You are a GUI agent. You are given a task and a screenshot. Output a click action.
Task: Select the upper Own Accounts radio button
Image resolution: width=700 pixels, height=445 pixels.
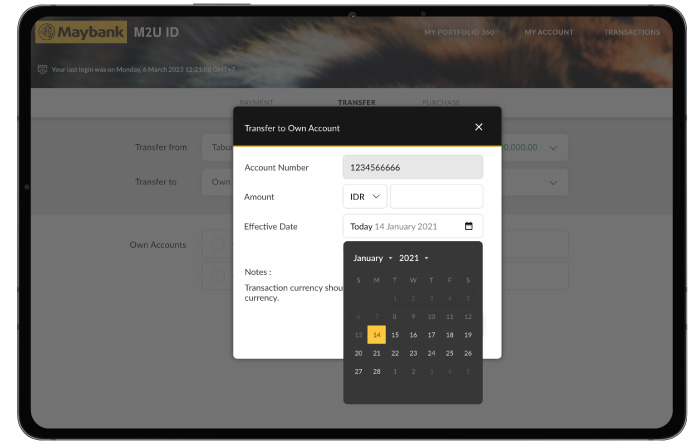[218, 244]
